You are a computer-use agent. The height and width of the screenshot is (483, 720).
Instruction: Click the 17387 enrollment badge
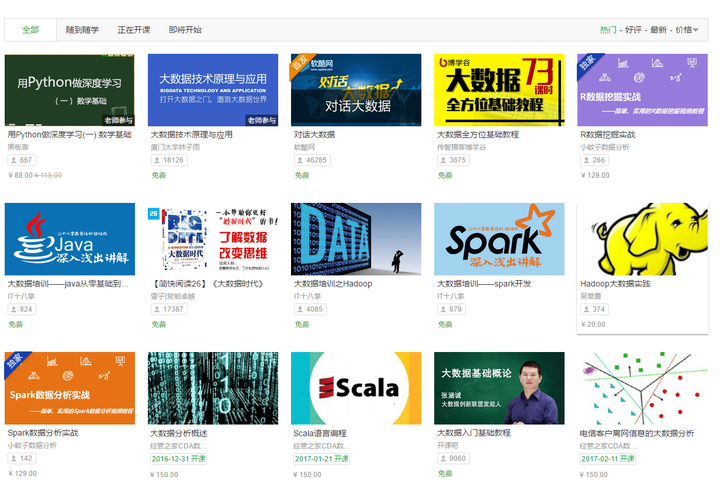click(x=169, y=309)
